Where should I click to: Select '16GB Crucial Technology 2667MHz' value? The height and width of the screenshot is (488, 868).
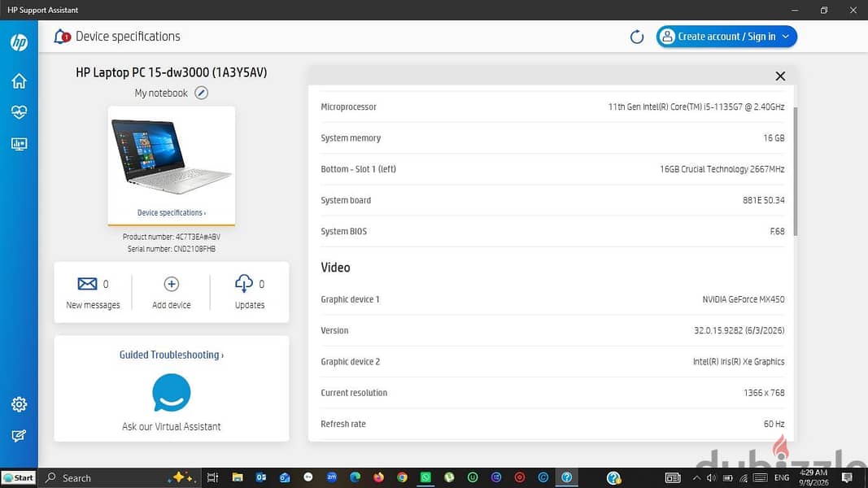pyautogui.click(x=722, y=169)
